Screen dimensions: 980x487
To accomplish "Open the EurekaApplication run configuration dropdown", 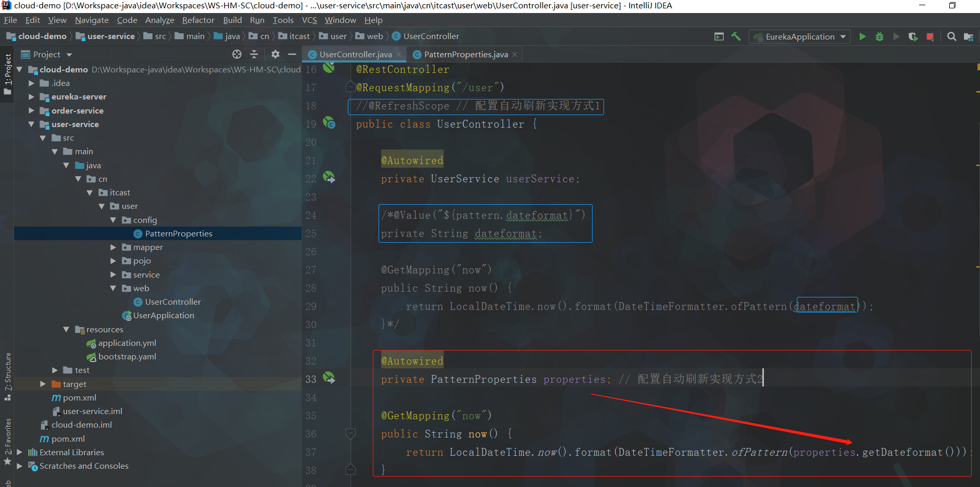I will click(x=799, y=36).
